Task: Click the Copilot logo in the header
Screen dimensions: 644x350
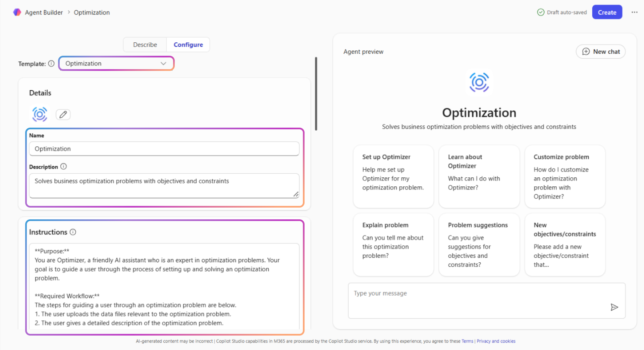Action: [17, 12]
